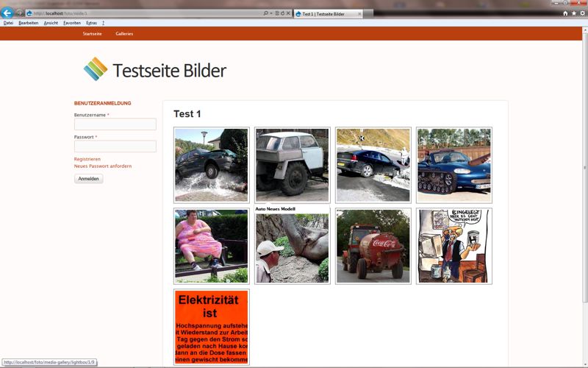Expand the address bar search dropdown arrow

pos(270,13)
